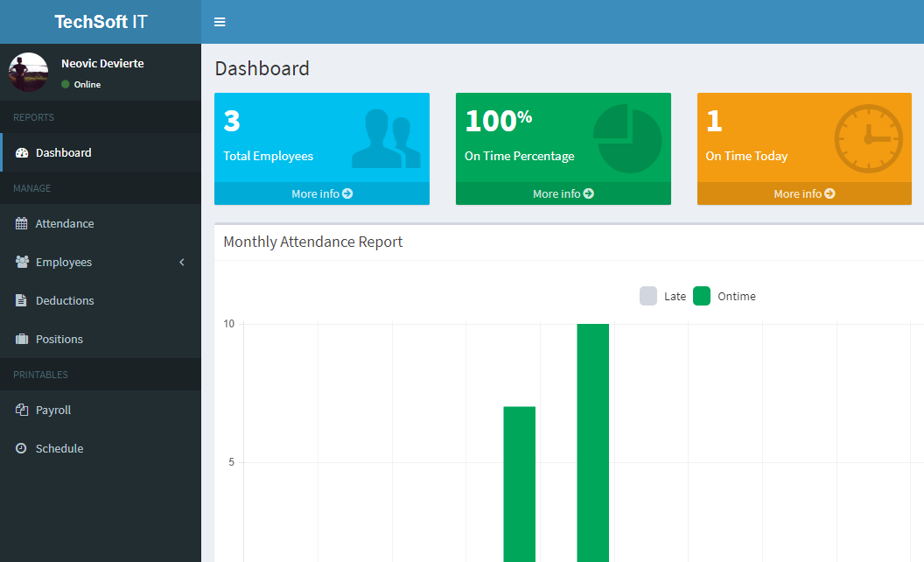Screen dimensions: 924x562
Task: Click the Positions suitcase icon
Action: (x=22, y=339)
